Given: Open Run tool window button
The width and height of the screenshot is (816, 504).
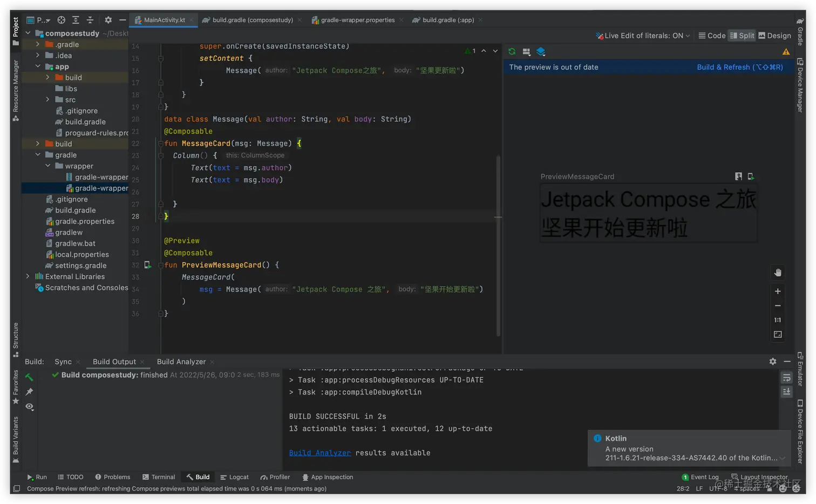Looking at the screenshot, I should 37,477.
